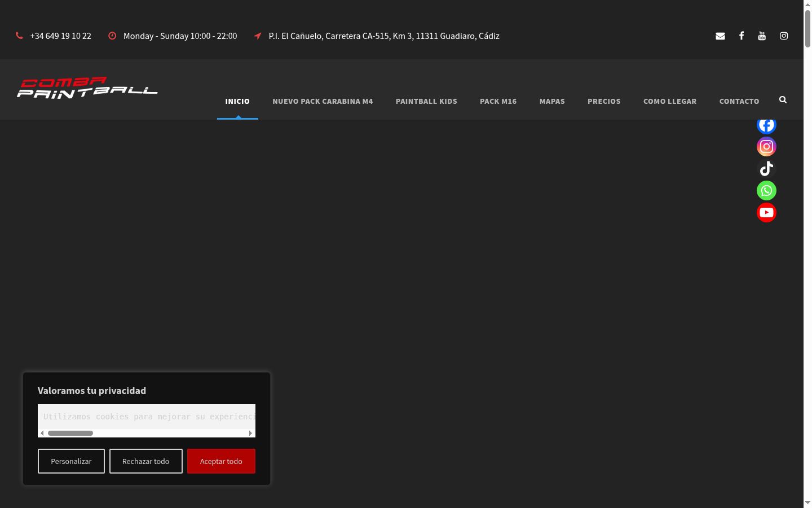Screen dimensions: 812x508
Task: Open the small YouTube icon in top bar
Action: coord(762,36)
